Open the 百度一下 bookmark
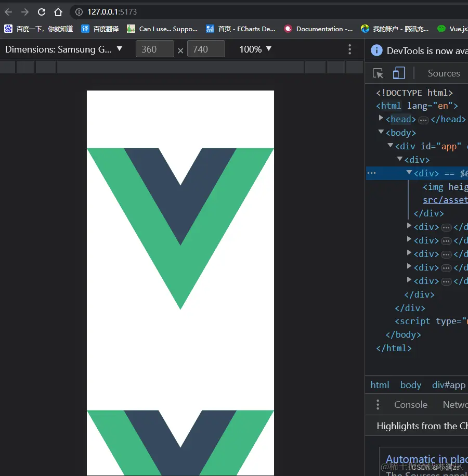This screenshot has height=476, width=468. coord(38,29)
